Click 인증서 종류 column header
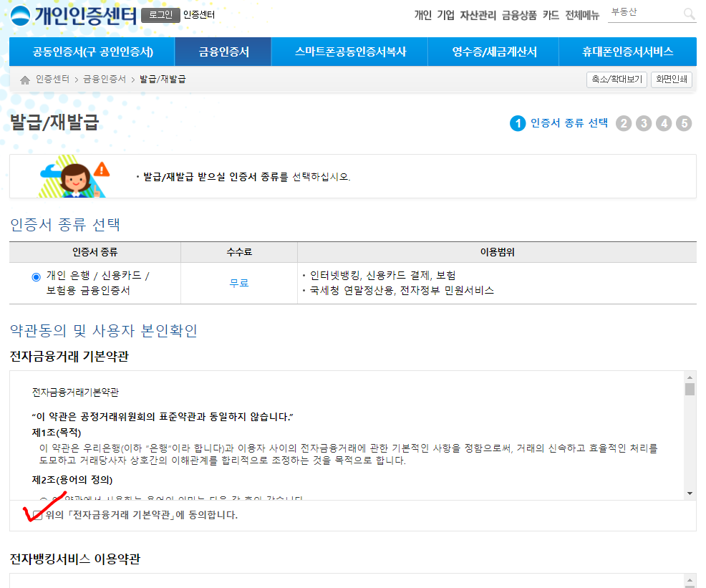 tap(95, 252)
